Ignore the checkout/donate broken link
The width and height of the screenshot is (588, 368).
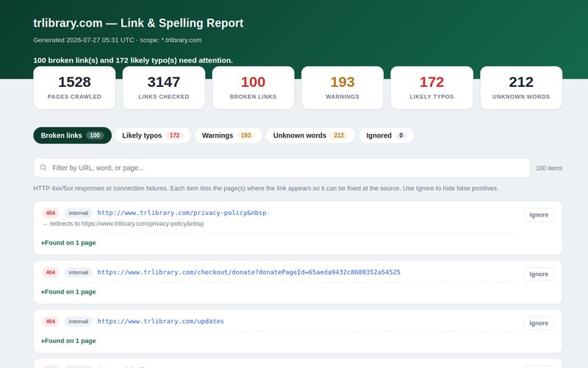[x=539, y=274]
